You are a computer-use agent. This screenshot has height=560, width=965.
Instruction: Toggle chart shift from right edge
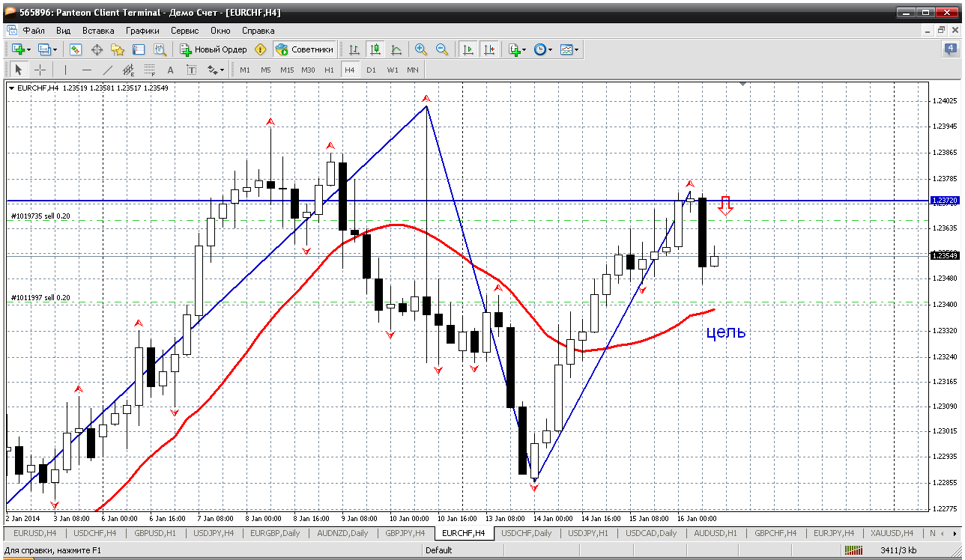pos(489,49)
